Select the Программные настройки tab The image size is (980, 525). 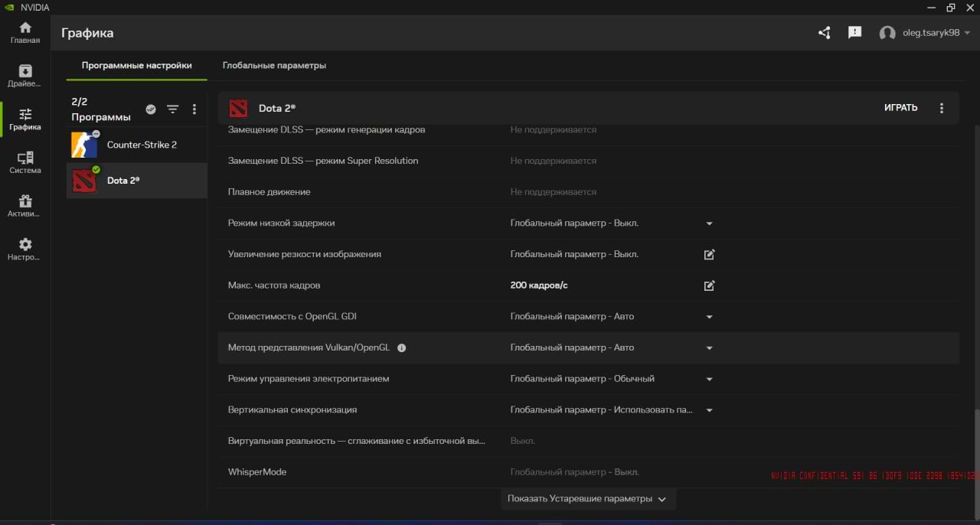(x=136, y=66)
